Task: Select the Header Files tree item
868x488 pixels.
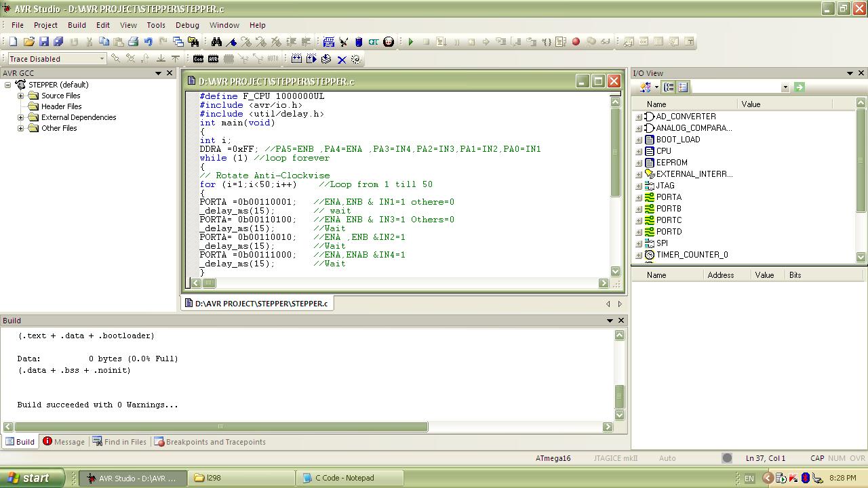Action: pyautogui.click(x=61, y=106)
